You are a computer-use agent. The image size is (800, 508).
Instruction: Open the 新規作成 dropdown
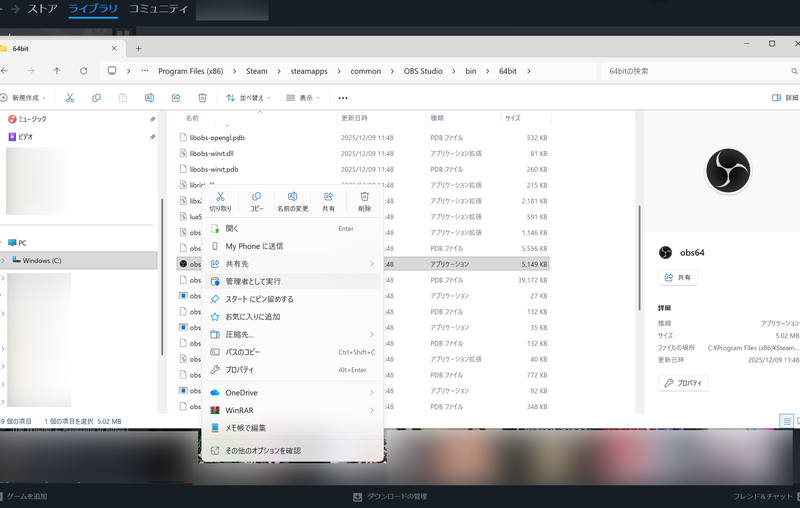(23, 98)
